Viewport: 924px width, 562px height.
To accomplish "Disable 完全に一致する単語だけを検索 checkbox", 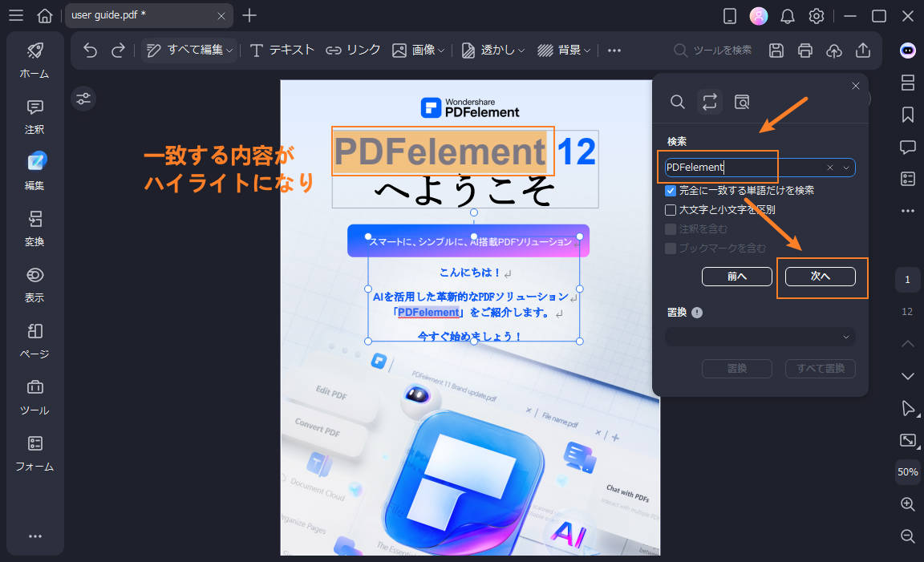I will click(x=671, y=191).
